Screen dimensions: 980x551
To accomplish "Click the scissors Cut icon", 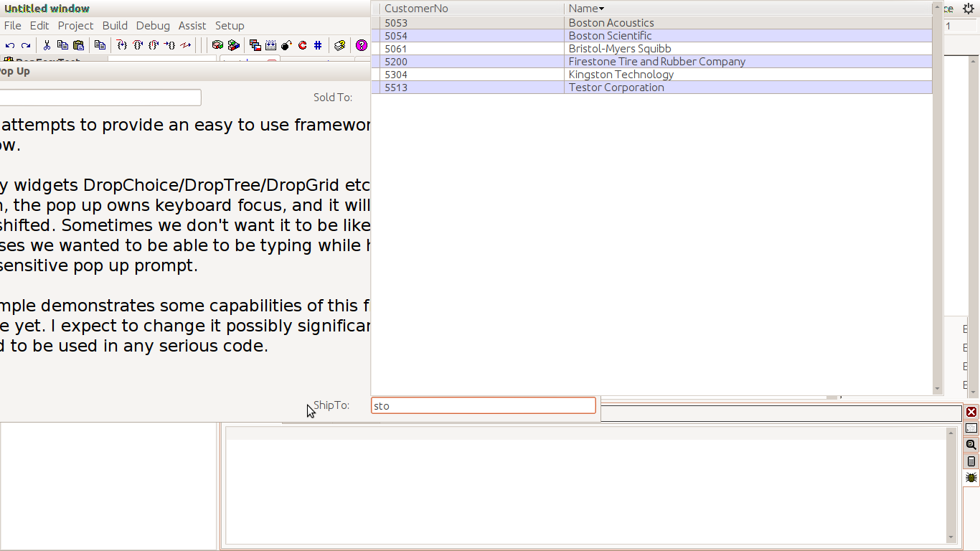I will coord(47,45).
